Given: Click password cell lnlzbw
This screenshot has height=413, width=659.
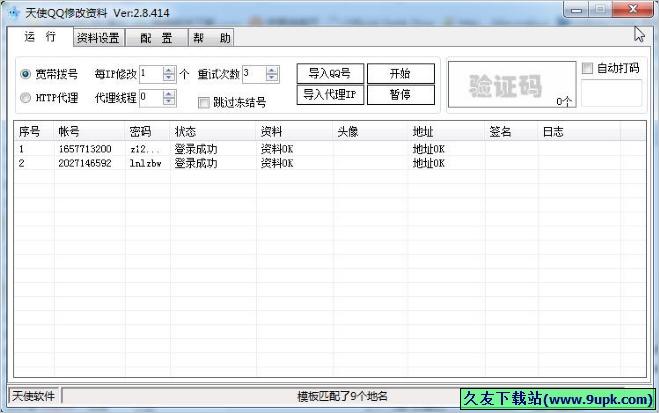Looking at the screenshot, I should click(146, 163).
